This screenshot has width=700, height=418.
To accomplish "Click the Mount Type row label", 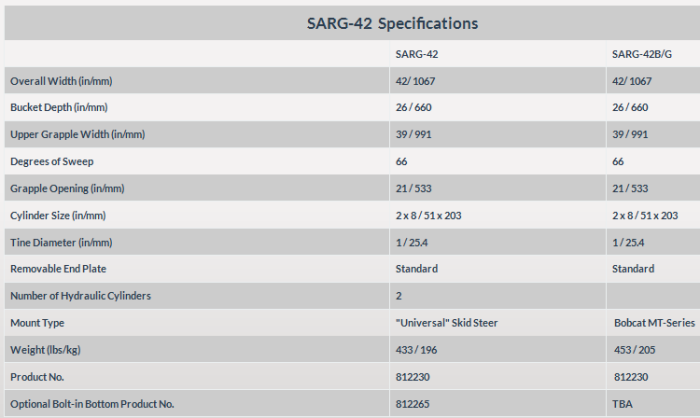I will coord(38,323).
